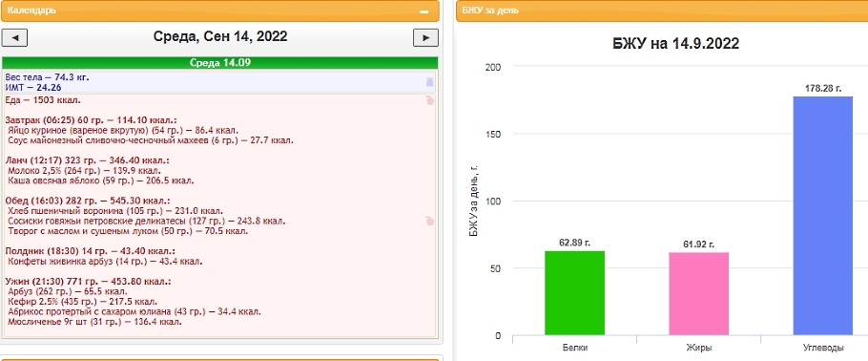Click the green Белки bar in chart

click(x=574, y=293)
